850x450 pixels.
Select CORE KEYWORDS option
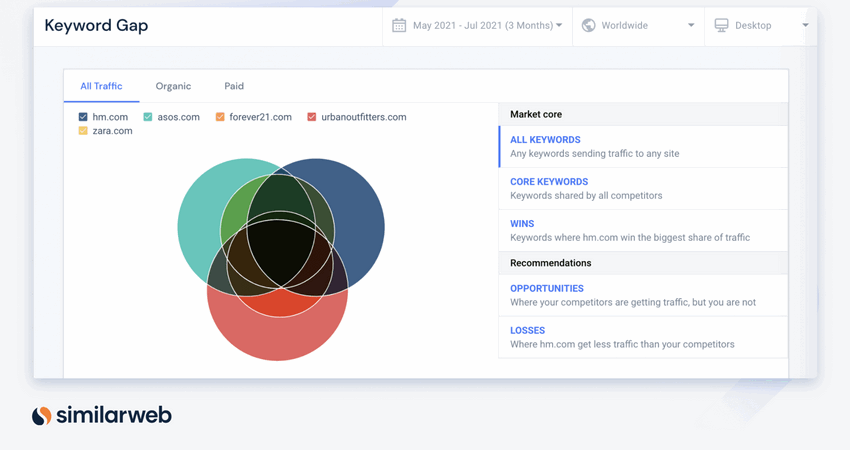[643, 189]
